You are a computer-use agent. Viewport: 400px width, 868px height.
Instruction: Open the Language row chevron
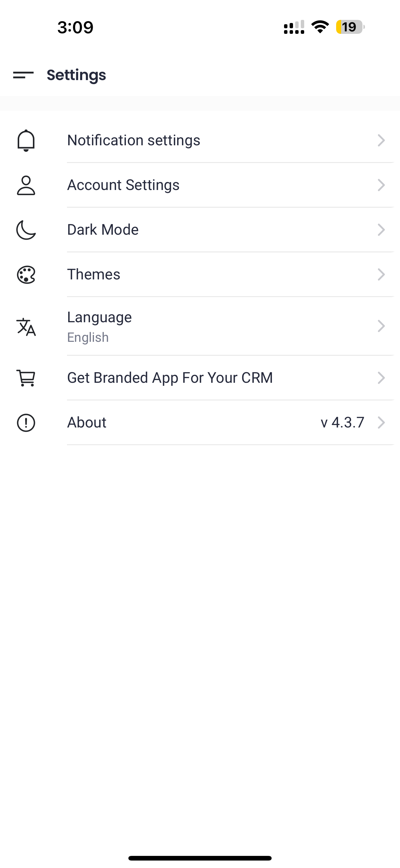tap(381, 326)
